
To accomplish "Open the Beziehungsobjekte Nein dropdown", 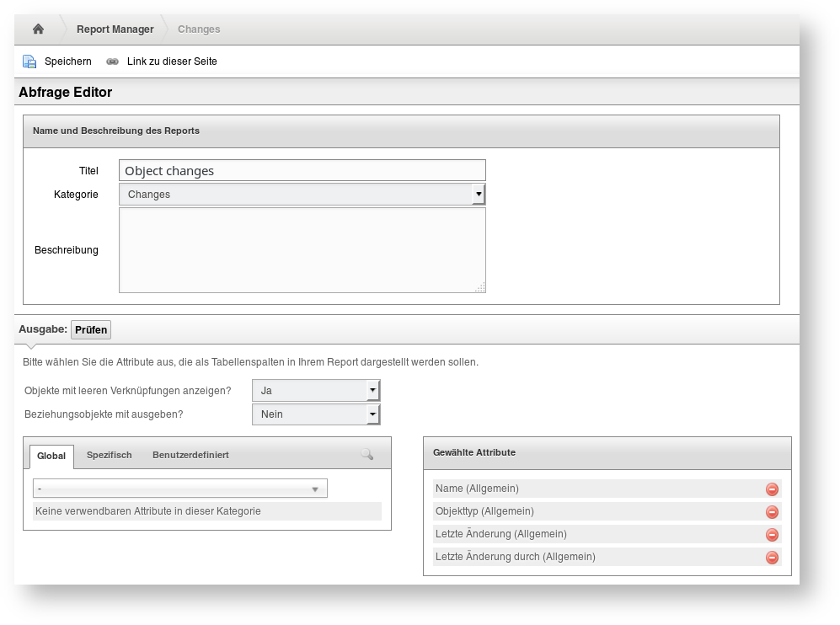I will 316,414.
